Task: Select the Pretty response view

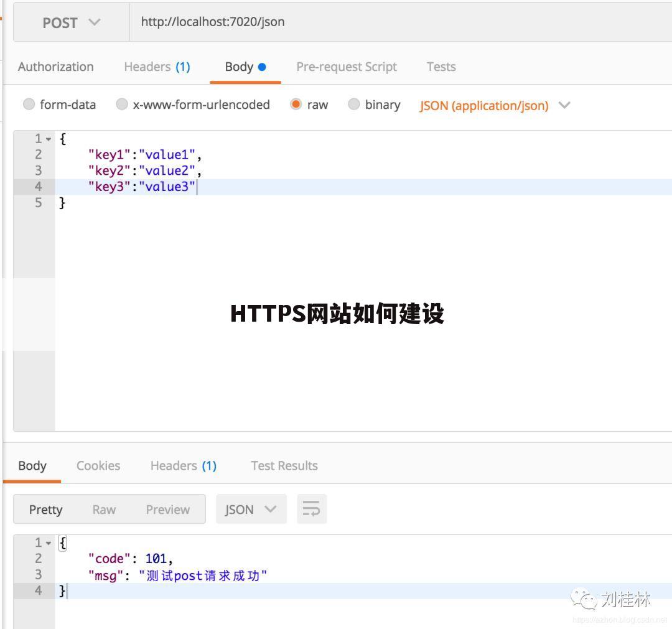Action: tap(45, 510)
